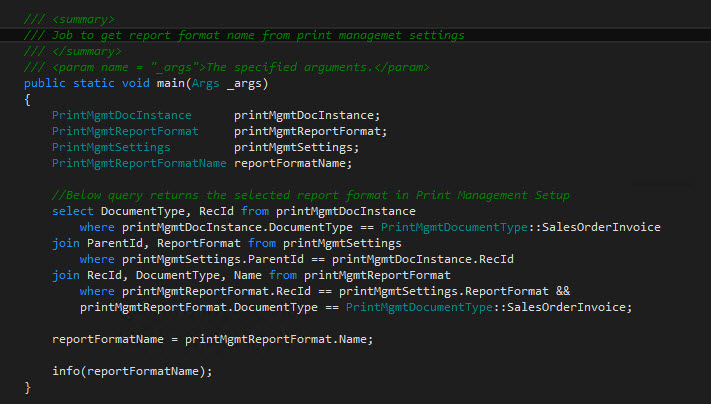Click the 'Below query returns' comment

point(310,195)
